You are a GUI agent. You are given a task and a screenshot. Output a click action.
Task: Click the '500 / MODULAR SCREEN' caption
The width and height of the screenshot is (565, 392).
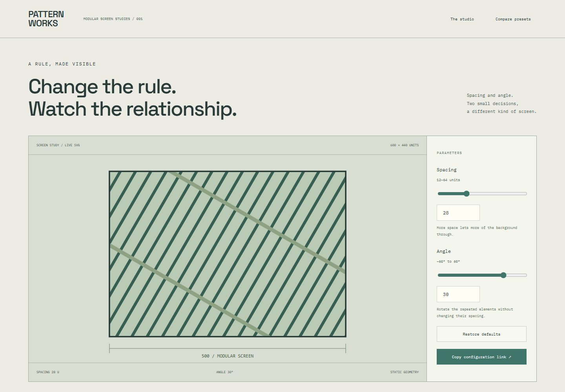pyautogui.click(x=228, y=356)
